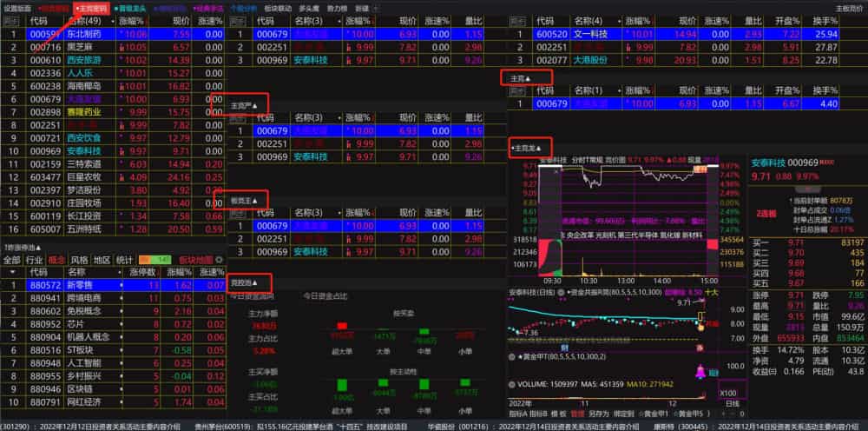Click the 买一 bid row in quote panel

pos(808,242)
